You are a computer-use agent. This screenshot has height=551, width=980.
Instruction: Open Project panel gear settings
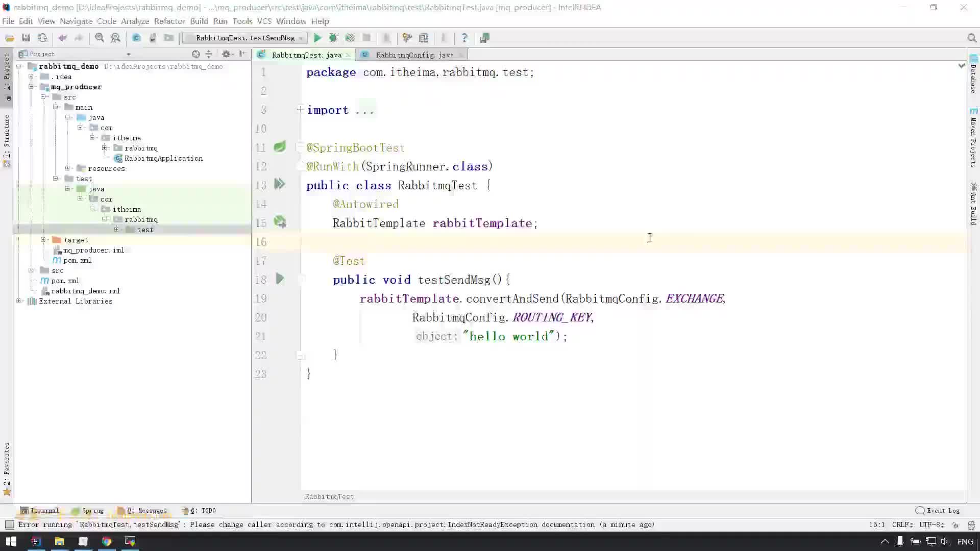click(227, 54)
